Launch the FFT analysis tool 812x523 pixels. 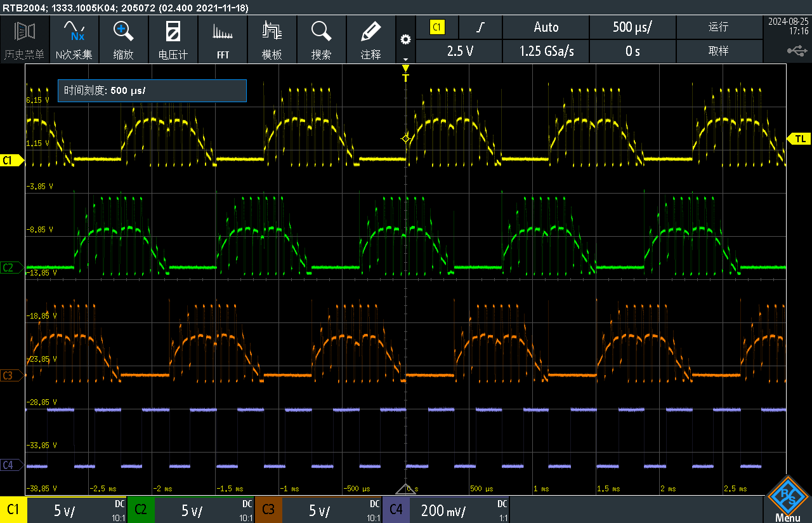pos(222,39)
